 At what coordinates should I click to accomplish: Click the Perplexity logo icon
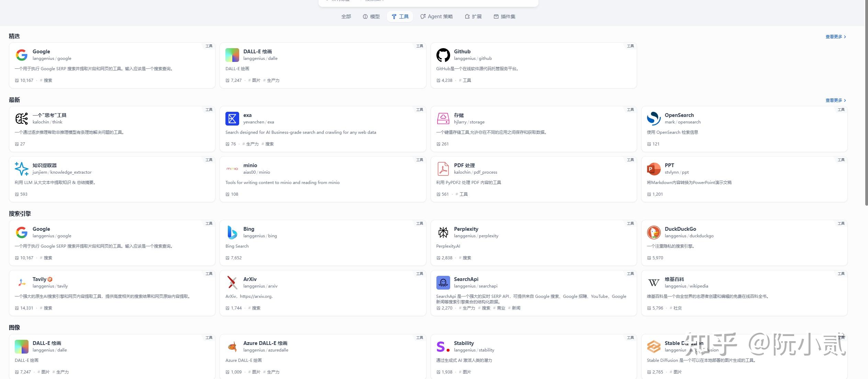click(443, 232)
